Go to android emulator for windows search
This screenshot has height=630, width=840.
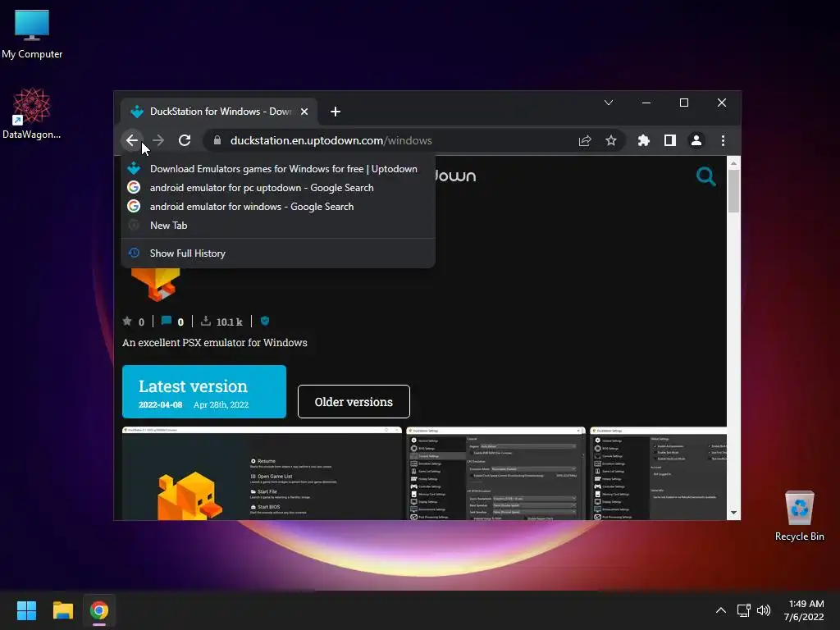(278, 206)
